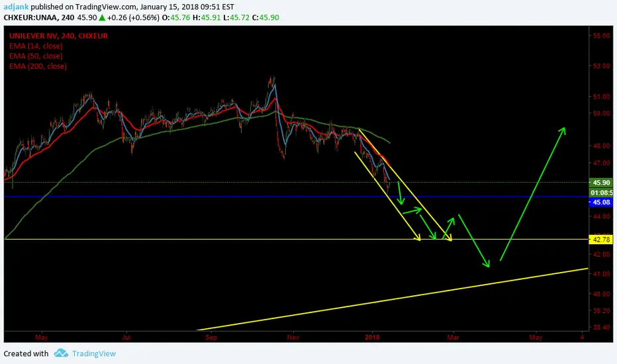Click the current price label 45.90

click(601, 183)
